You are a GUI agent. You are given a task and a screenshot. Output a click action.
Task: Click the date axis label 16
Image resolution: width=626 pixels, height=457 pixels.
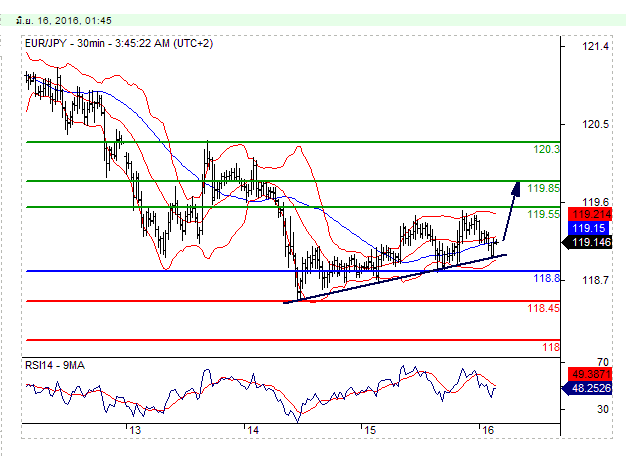pyautogui.click(x=488, y=430)
